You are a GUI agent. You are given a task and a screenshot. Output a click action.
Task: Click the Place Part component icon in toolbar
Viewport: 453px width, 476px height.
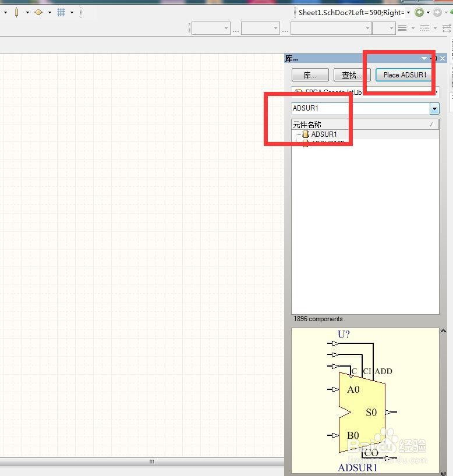tap(16, 12)
